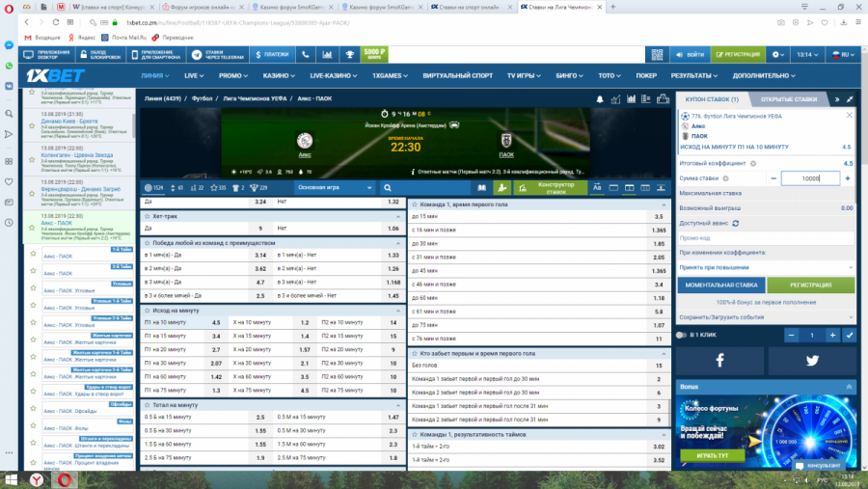Expand Сохранить/Загрузить события section
Screen dimensions: 868x489
tap(765, 315)
